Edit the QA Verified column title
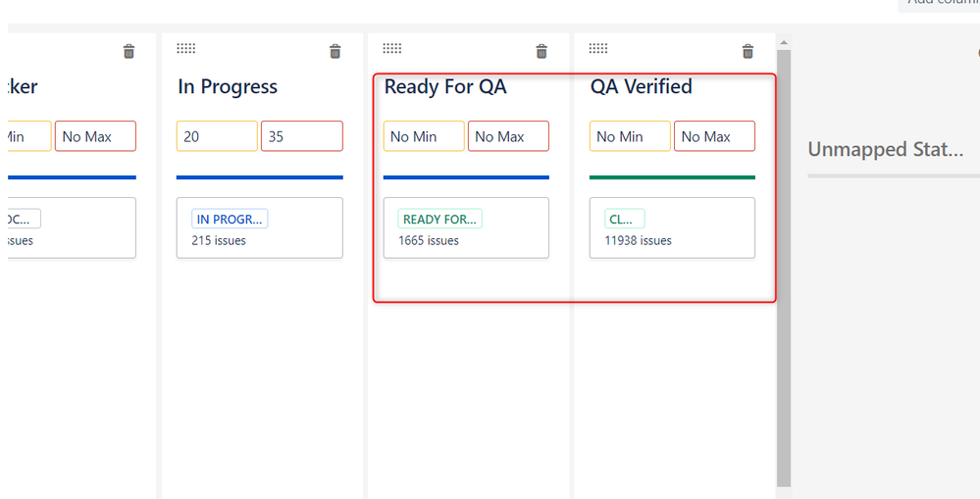 click(x=642, y=87)
